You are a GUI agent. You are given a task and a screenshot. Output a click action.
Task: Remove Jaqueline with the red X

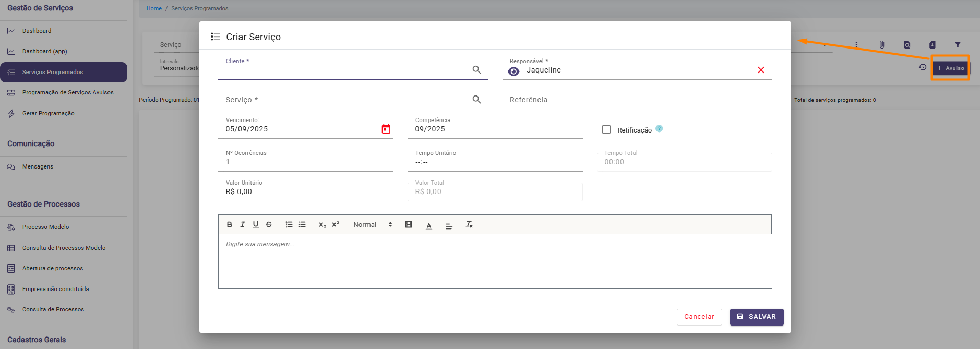pyautogui.click(x=761, y=70)
